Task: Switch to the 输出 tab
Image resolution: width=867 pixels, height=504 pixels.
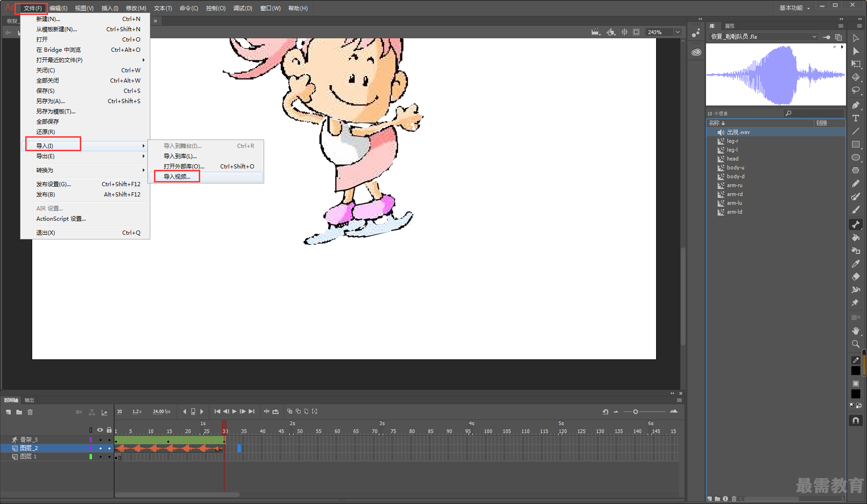Action: 29,400
